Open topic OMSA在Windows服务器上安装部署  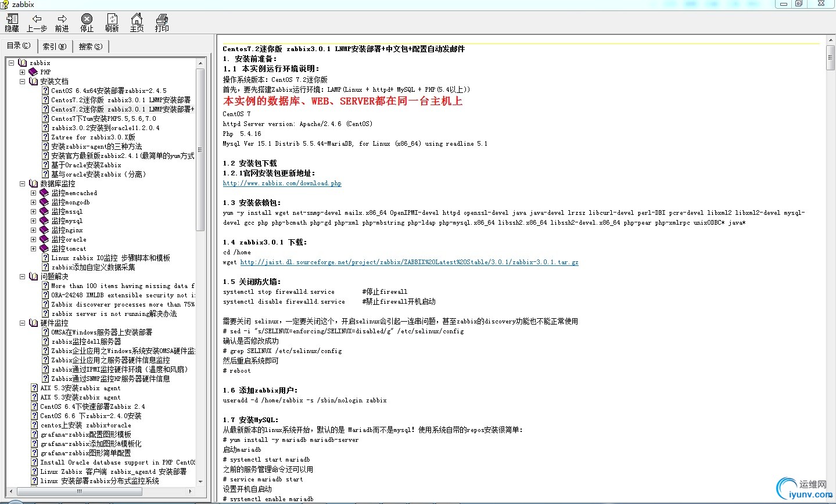pyautogui.click(x=102, y=332)
